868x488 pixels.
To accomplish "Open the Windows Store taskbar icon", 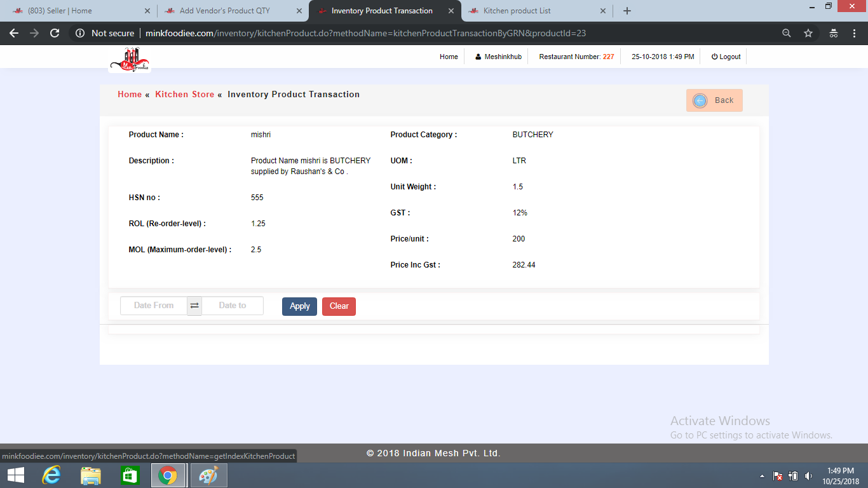I will click(130, 475).
